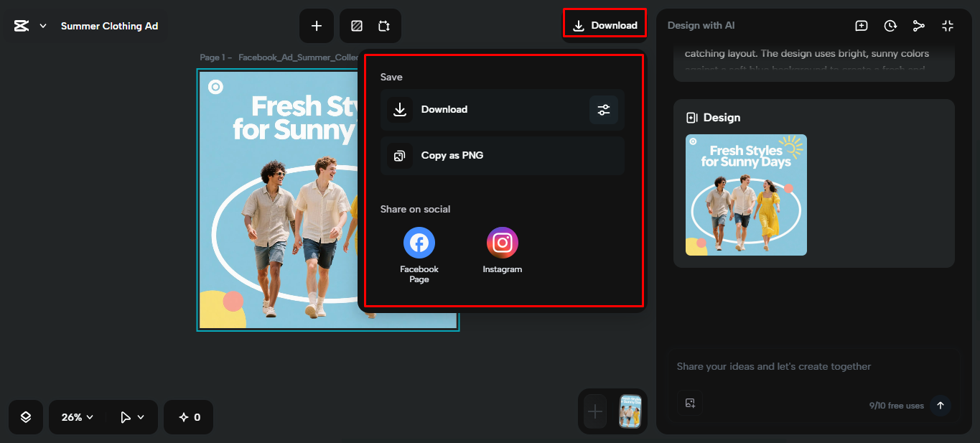The width and height of the screenshot is (980, 443).
Task: Share the design to Instagram
Action: point(502,243)
